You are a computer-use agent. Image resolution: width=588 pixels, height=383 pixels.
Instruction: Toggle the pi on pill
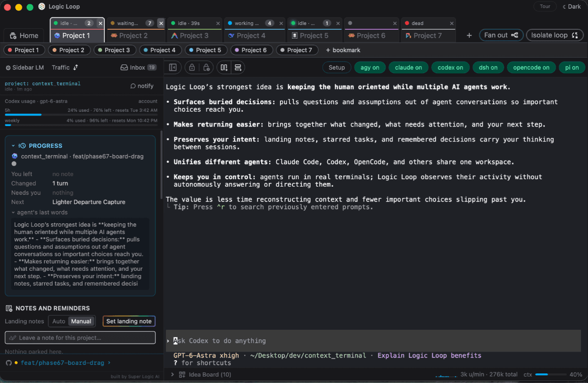(x=572, y=68)
